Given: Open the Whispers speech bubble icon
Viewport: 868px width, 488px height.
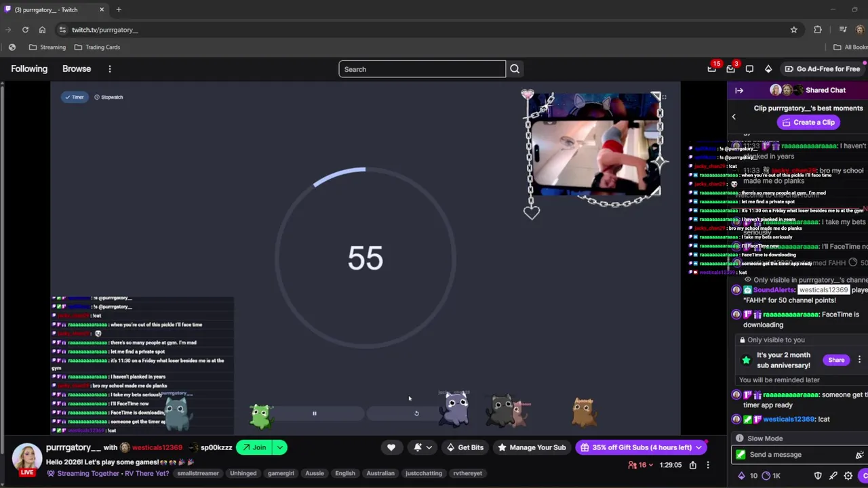Looking at the screenshot, I should tap(749, 69).
